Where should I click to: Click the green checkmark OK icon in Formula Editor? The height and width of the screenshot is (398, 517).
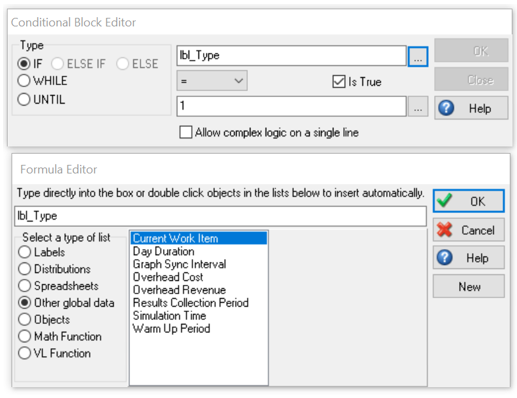[x=445, y=201]
